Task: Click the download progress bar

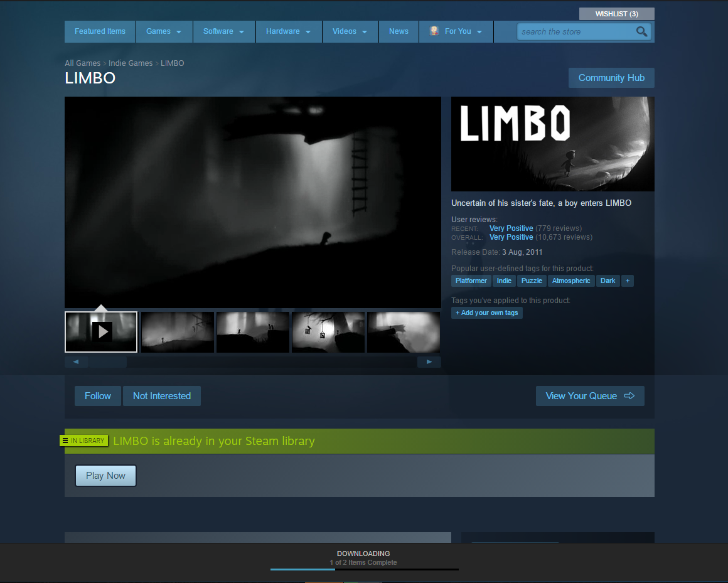Action: tap(364, 569)
